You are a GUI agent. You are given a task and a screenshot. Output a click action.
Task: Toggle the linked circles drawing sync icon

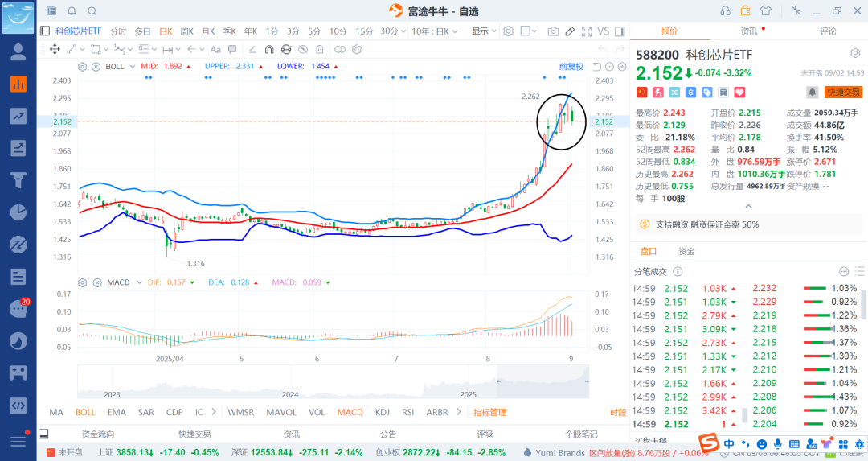point(340,49)
